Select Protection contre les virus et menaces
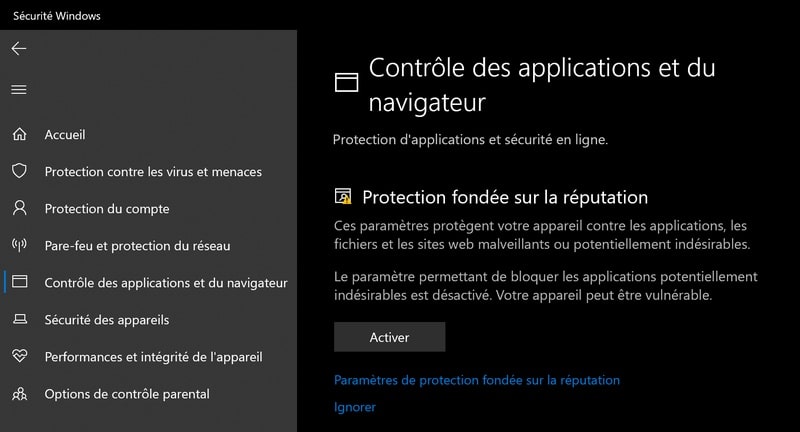Image resolution: width=800 pixels, height=432 pixels. pyautogui.click(x=153, y=171)
